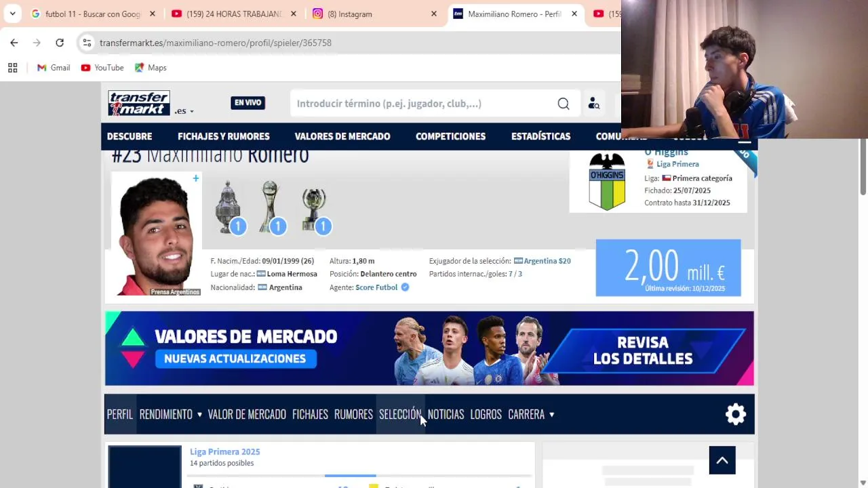Open the Liga Primera 2025 link
The height and width of the screenshot is (488, 868).
[224, 451]
